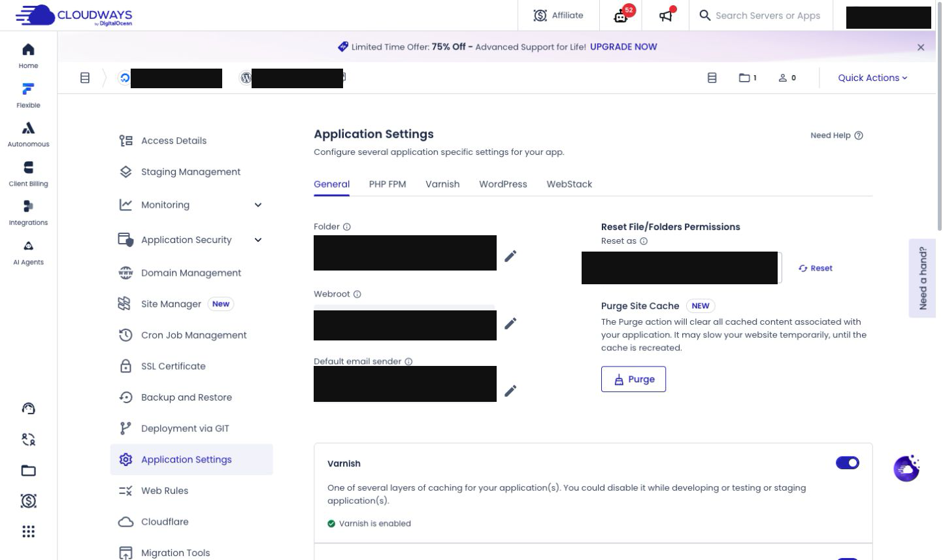Edit the Webroot with pencil icon

pos(510,323)
